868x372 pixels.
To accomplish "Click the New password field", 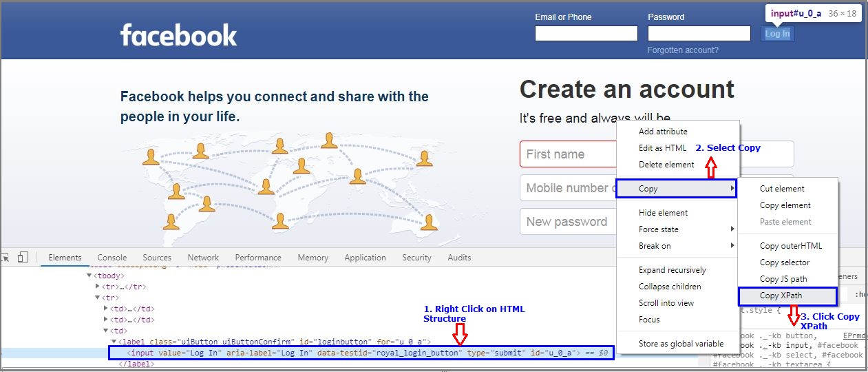I will (x=569, y=222).
